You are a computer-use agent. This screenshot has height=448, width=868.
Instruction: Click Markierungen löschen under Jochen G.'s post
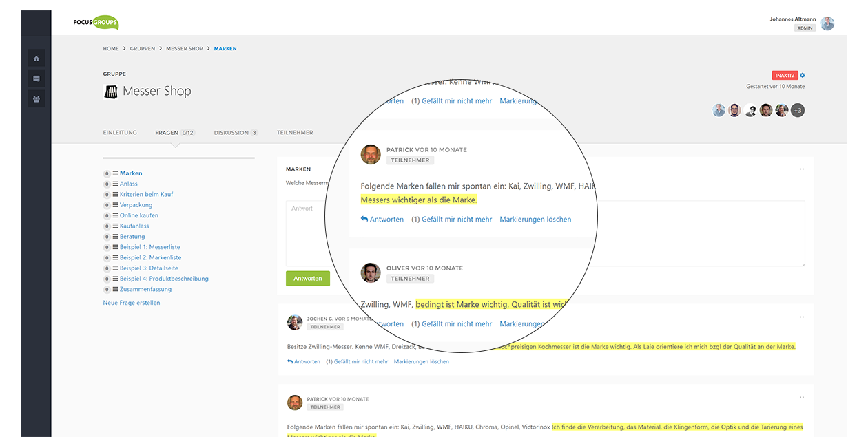[x=422, y=361]
